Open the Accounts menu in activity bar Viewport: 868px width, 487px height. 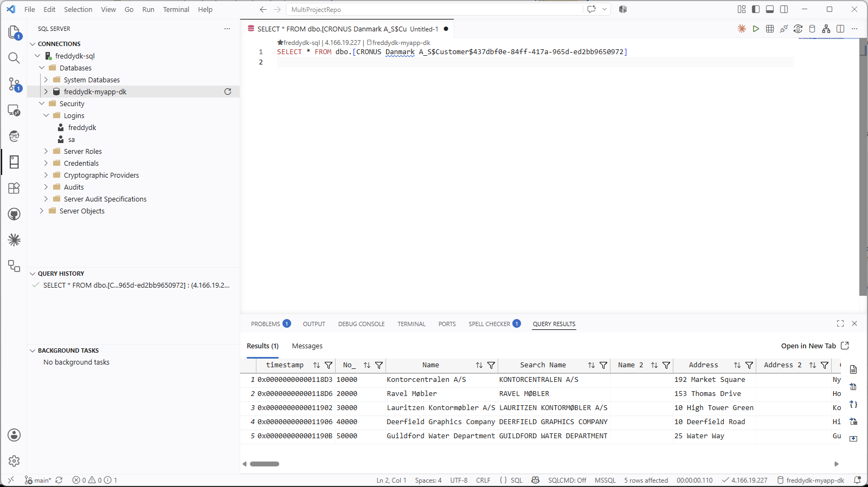coord(14,435)
